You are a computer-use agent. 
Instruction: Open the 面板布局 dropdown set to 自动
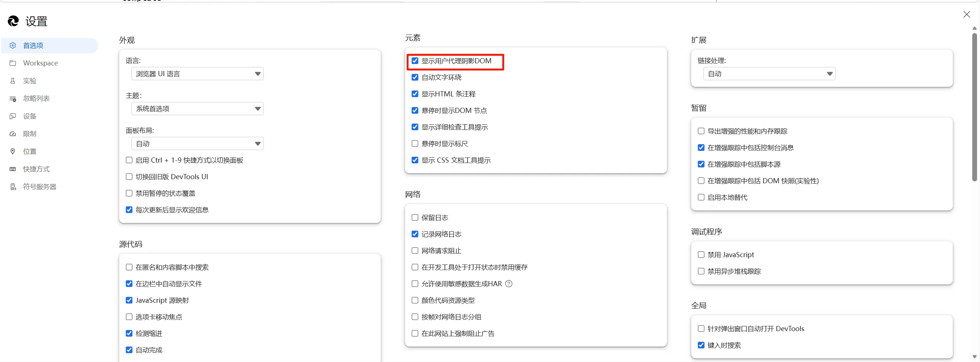(x=197, y=143)
